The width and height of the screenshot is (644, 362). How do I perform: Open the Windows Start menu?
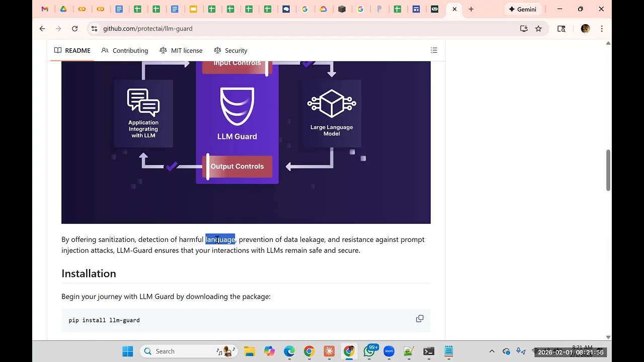[x=128, y=351]
